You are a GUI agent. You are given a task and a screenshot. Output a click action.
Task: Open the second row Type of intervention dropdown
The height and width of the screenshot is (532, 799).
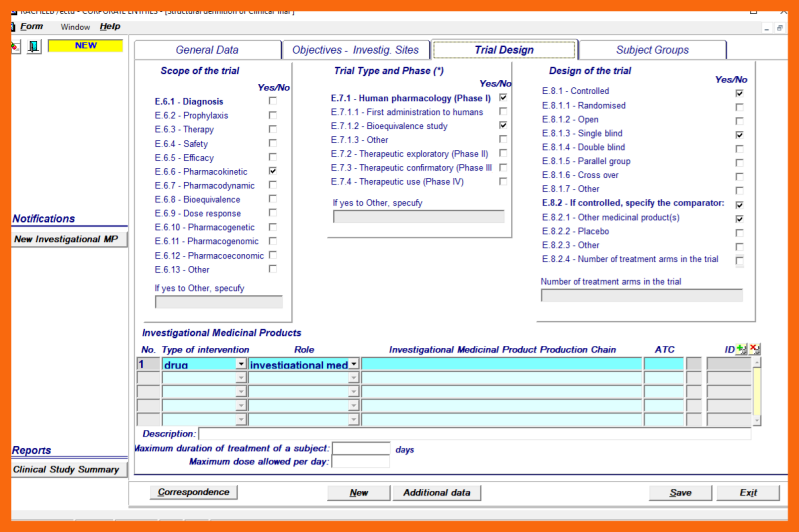point(241,378)
